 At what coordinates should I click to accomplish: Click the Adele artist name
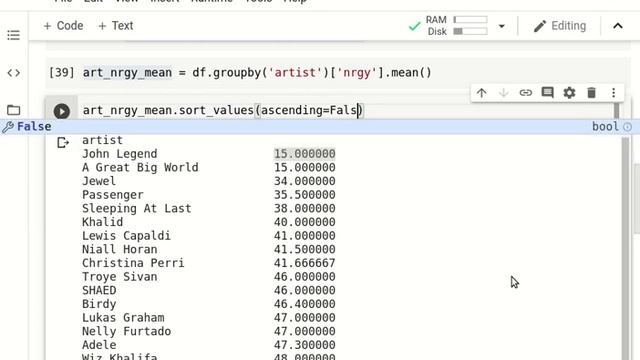tap(99, 345)
